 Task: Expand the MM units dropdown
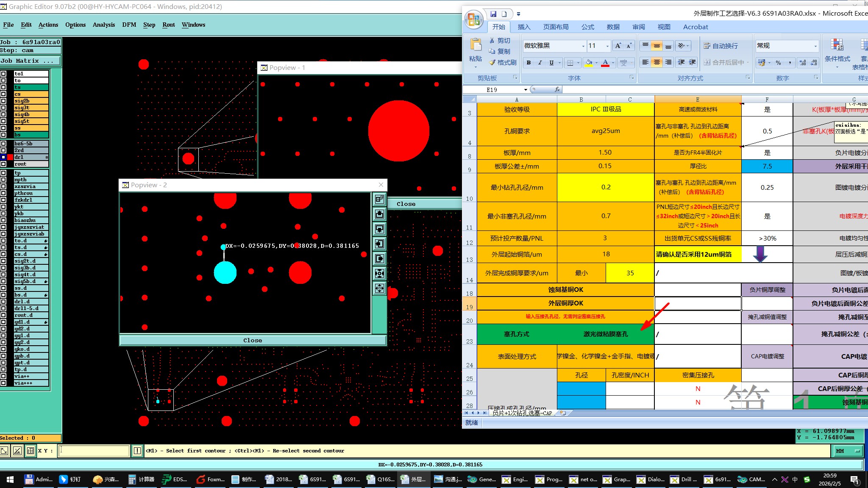click(x=847, y=451)
